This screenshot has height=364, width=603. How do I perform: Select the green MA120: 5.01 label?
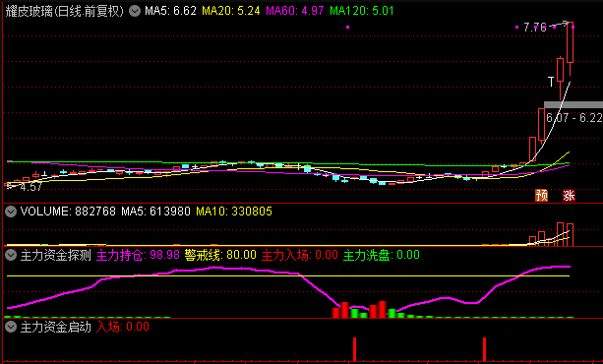[x=362, y=11]
